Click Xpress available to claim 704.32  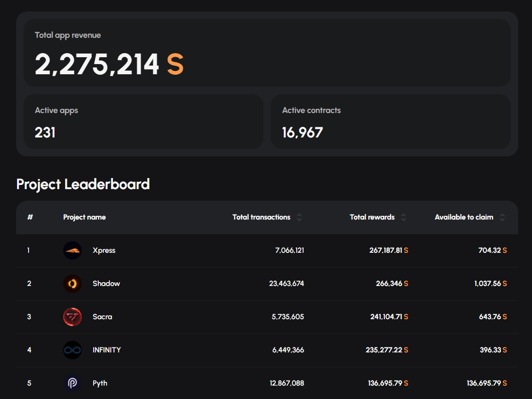pyautogui.click(x=490, y=250)
